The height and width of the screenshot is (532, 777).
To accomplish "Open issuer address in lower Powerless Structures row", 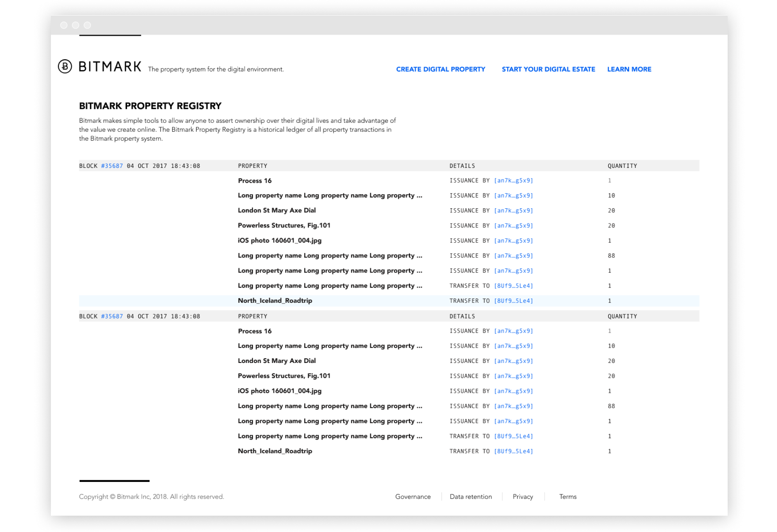I will pos(514,376).
